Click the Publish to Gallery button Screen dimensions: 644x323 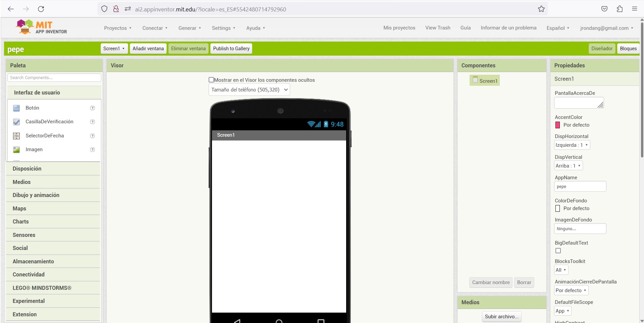pyautogui.click(x=231, y=49)
